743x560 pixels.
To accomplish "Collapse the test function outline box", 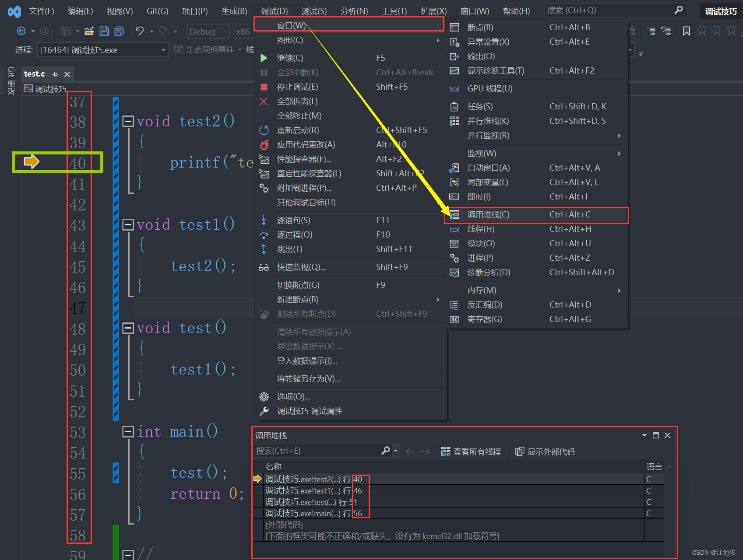I will 128,328.
